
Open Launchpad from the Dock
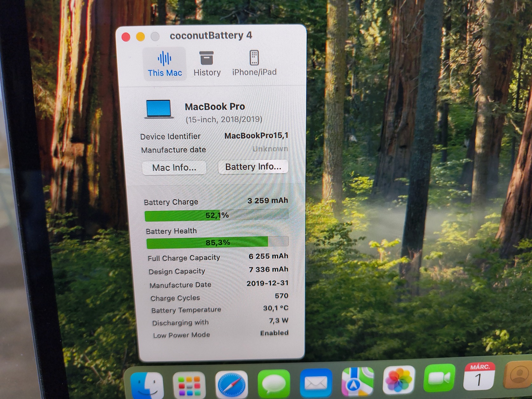coord(189,385)
